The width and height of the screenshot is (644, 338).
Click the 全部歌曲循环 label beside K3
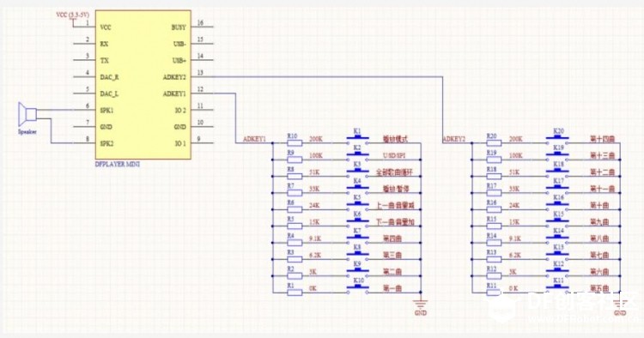coord(393,172)
